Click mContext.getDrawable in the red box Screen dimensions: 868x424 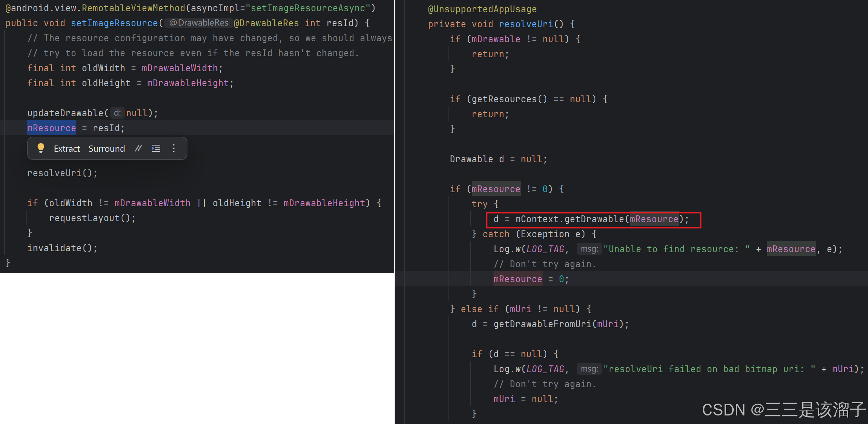point(569,219)
